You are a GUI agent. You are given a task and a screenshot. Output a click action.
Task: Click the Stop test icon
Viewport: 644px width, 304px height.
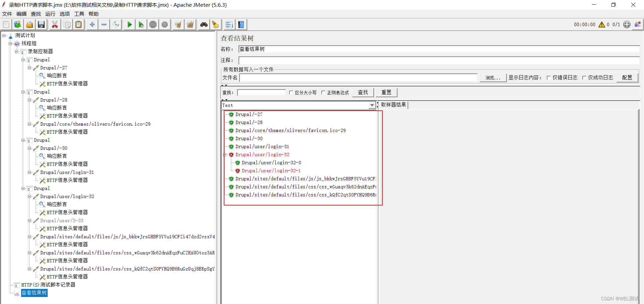[x=153, y=24]
